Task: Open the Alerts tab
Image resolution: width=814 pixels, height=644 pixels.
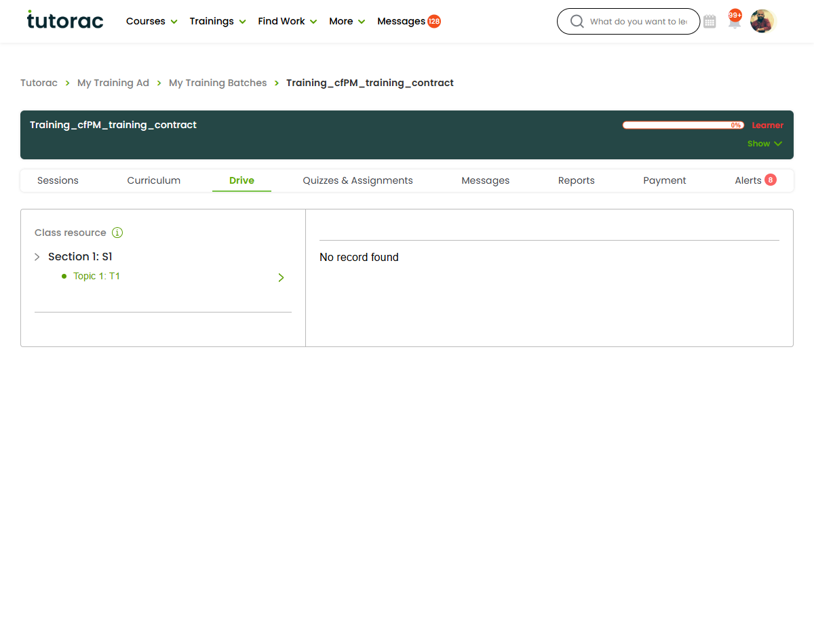Action: [x=748, y=180]
